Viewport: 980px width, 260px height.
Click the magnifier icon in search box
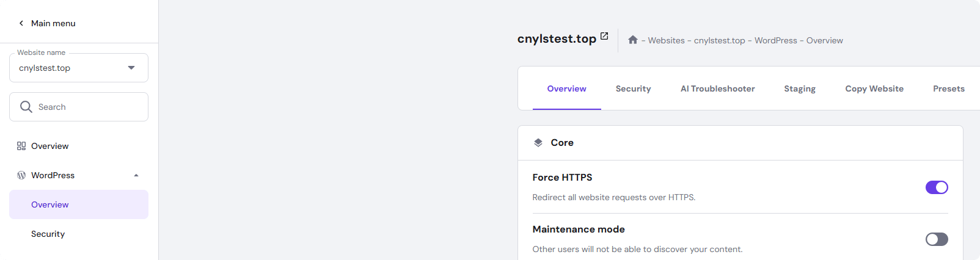26,107
